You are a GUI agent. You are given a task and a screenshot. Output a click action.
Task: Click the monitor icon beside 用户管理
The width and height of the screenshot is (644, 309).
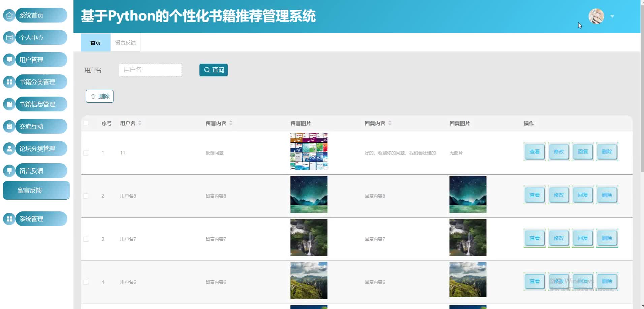point(9,60)
